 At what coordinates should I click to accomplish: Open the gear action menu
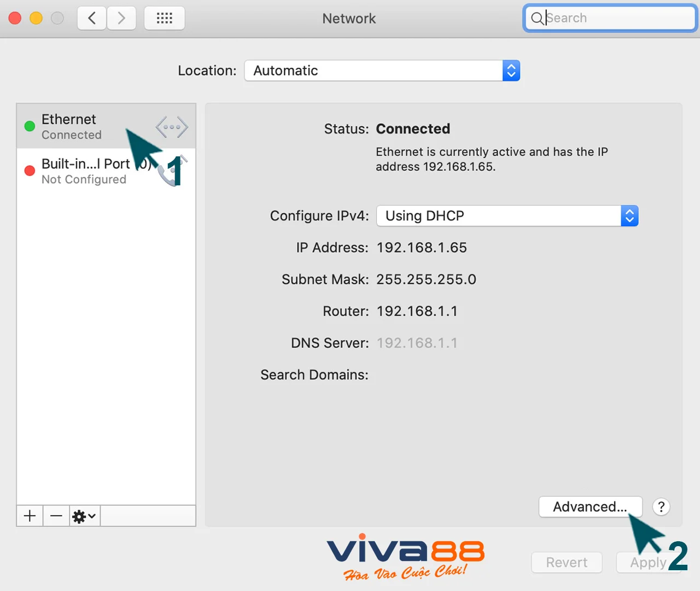click(x=84, y=516)
